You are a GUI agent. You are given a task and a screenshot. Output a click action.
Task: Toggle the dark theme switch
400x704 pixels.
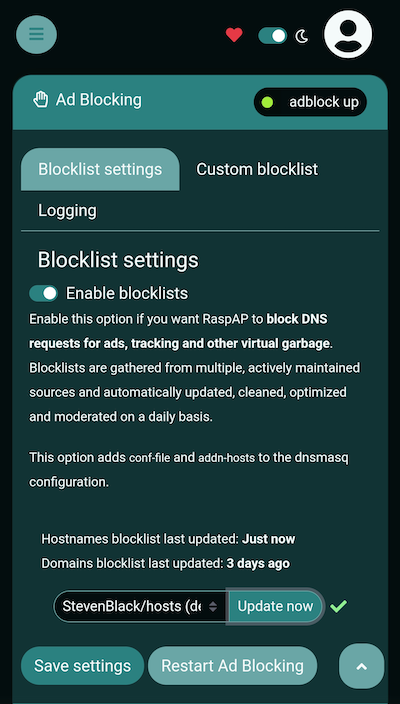click(273, 36)
